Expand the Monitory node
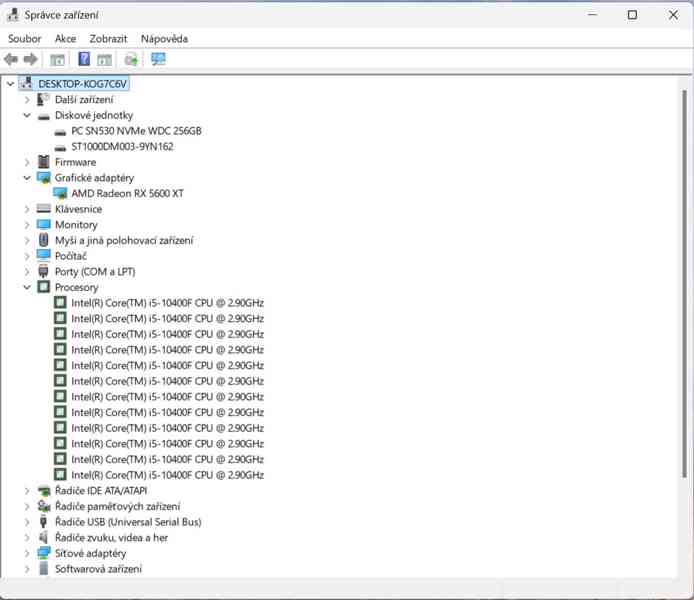The image size is (694, 600). [27, 225]
